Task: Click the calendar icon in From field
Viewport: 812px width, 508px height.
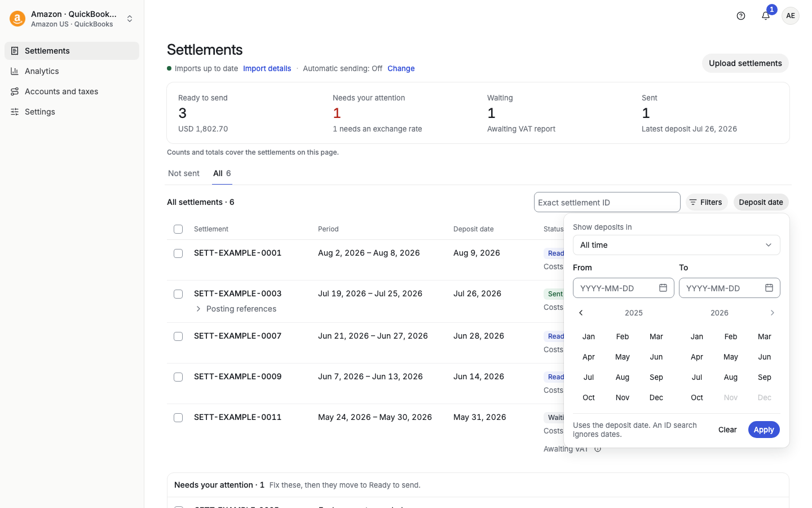Action: point(663,288)
